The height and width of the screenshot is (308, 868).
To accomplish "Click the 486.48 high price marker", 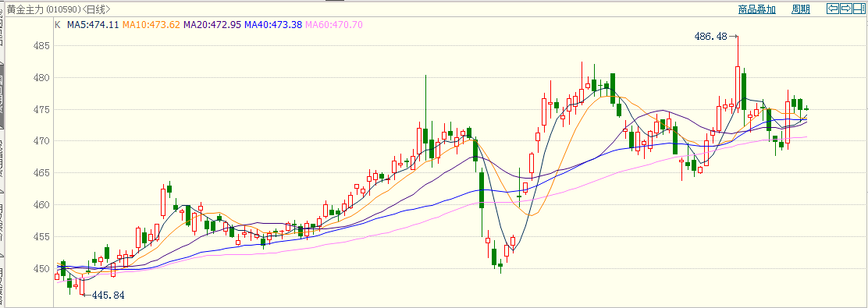I will pos(710,37).
